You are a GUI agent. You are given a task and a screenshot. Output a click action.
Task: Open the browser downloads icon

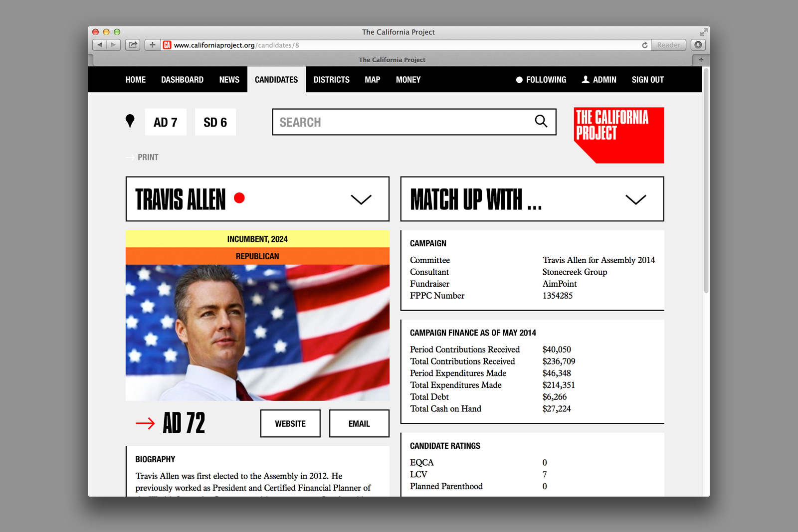coord(698,45)
